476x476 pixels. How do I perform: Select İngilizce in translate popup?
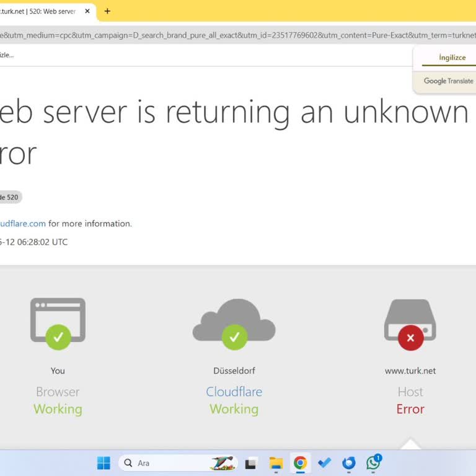point(452,58)
